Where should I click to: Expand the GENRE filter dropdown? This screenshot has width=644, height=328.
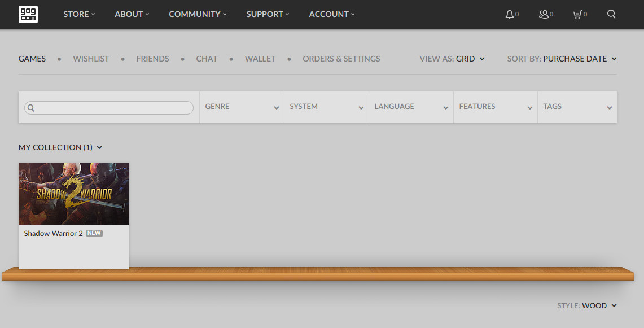click(x=242, y=107)
